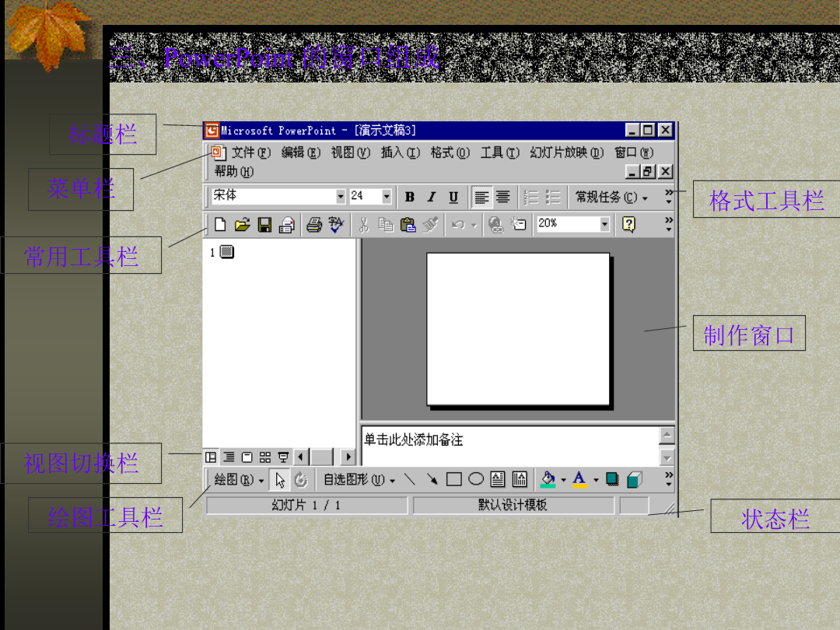Pick the Free Rotate tool

pyautogui.click(x=301, y=479)
